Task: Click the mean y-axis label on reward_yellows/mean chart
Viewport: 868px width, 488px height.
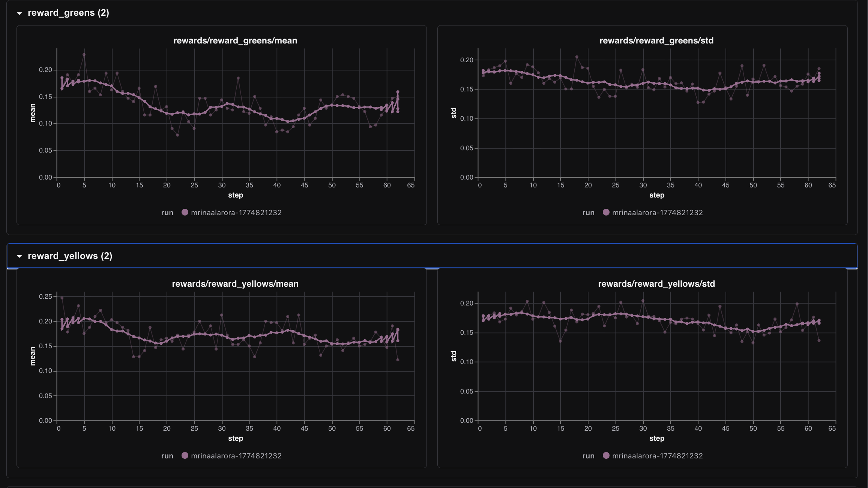Action: 33,356
